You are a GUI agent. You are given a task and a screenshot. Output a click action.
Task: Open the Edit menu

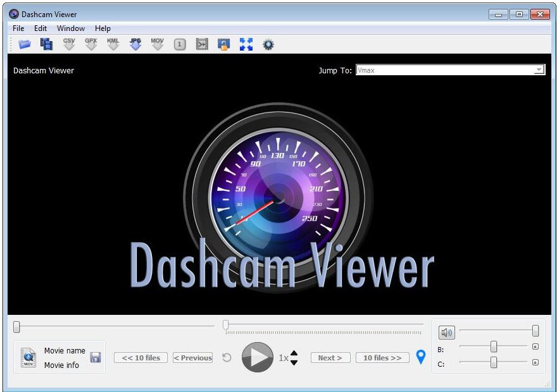click(x=41, y=28)
